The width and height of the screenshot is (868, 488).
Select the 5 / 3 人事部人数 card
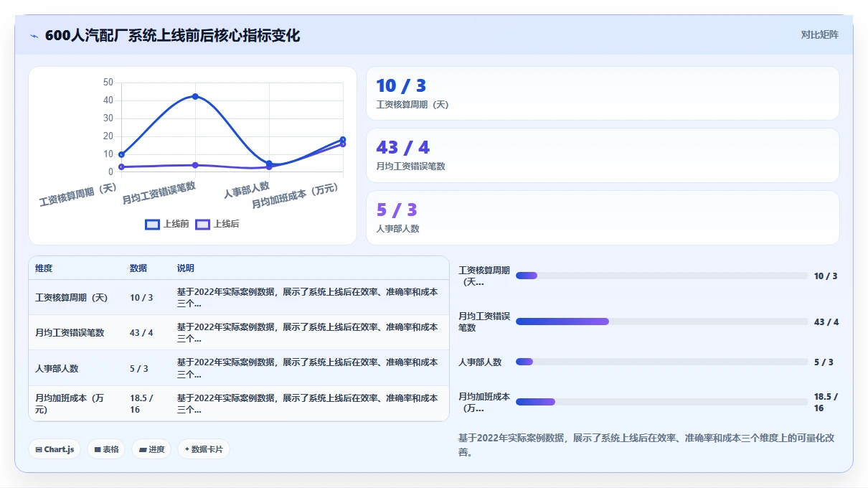(603, 217)
